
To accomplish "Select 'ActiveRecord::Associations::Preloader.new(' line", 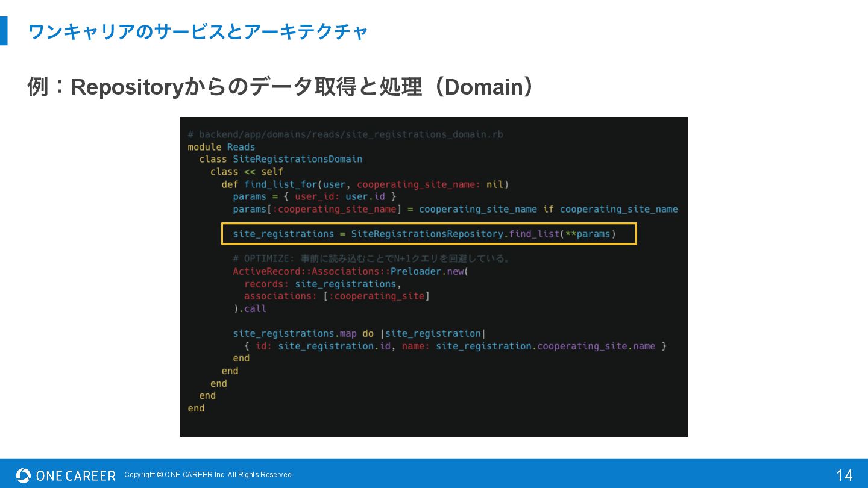I will (x=350, y=271).
